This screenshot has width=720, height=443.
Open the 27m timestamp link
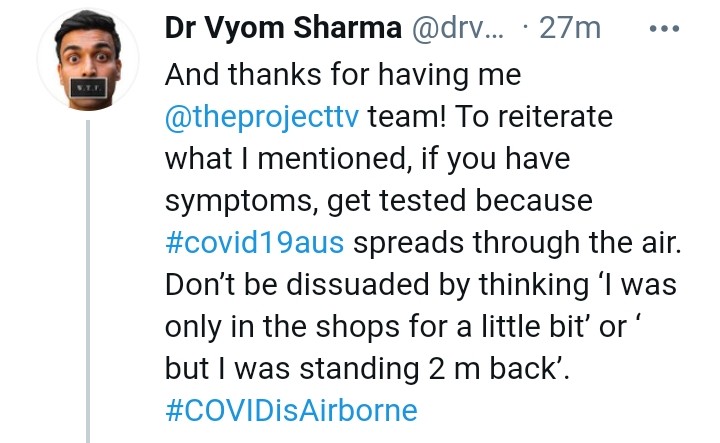pos(570,29)
